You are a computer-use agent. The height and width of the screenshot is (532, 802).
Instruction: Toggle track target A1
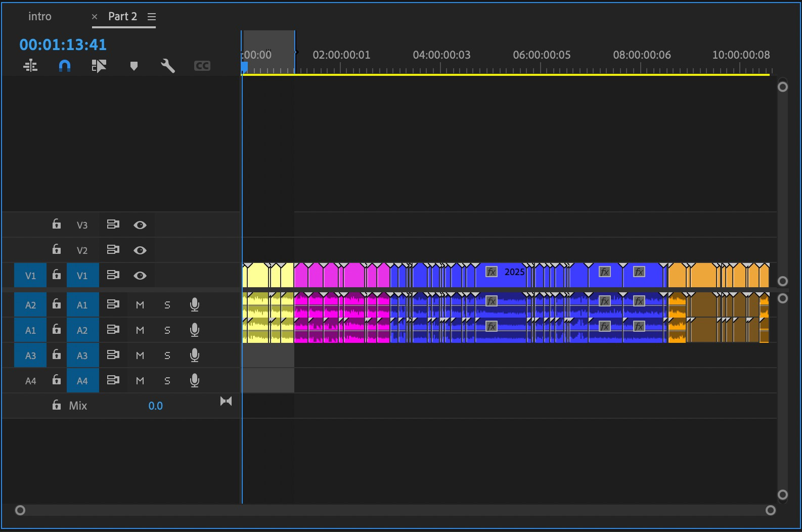point(82,305)
